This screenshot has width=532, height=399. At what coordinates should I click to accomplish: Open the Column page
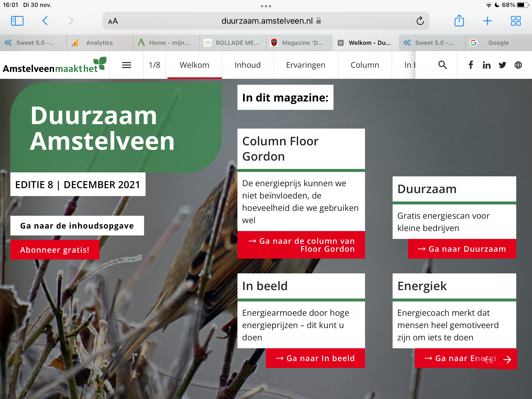tap(365, 65)
